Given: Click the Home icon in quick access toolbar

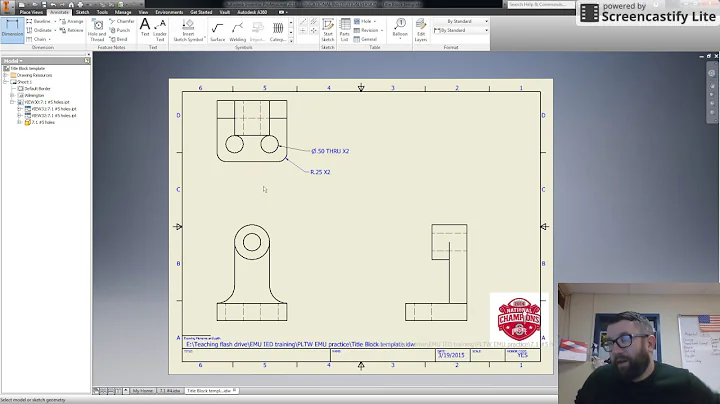Looking at the screenshot, I should pyautogui.click(x=71, y=5).
